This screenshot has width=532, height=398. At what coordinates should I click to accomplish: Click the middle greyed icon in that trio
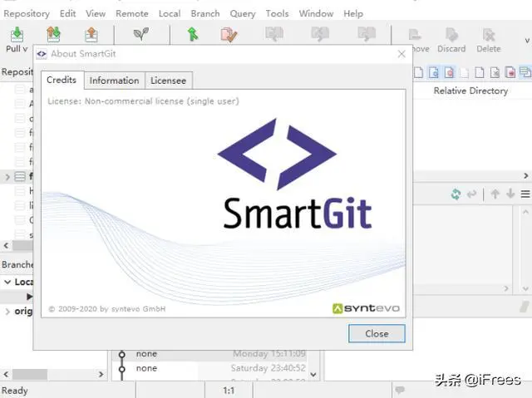coord(320,34)
